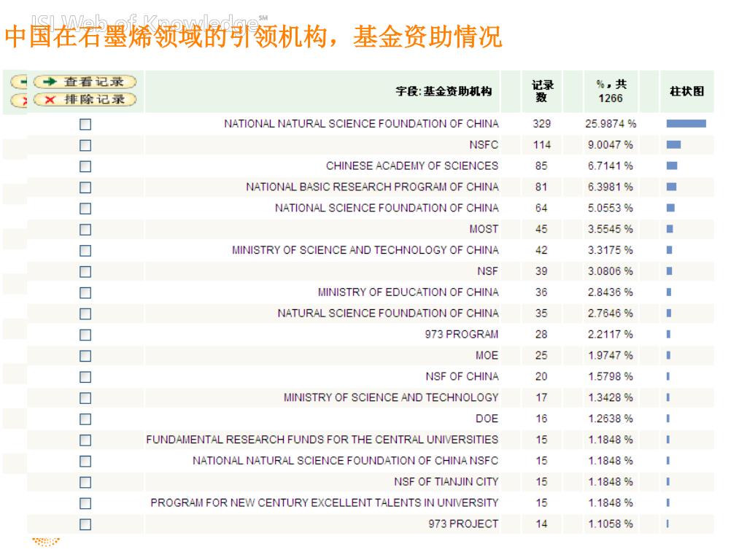Click percentage 25.9874 %

pyautogui.click(x=611, y=124)
